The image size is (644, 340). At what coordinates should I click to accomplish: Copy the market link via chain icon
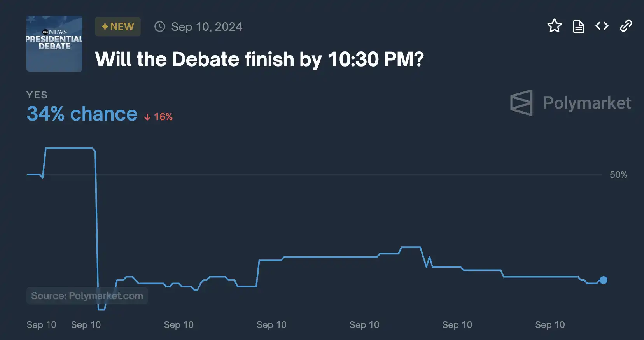click(626, 26)
